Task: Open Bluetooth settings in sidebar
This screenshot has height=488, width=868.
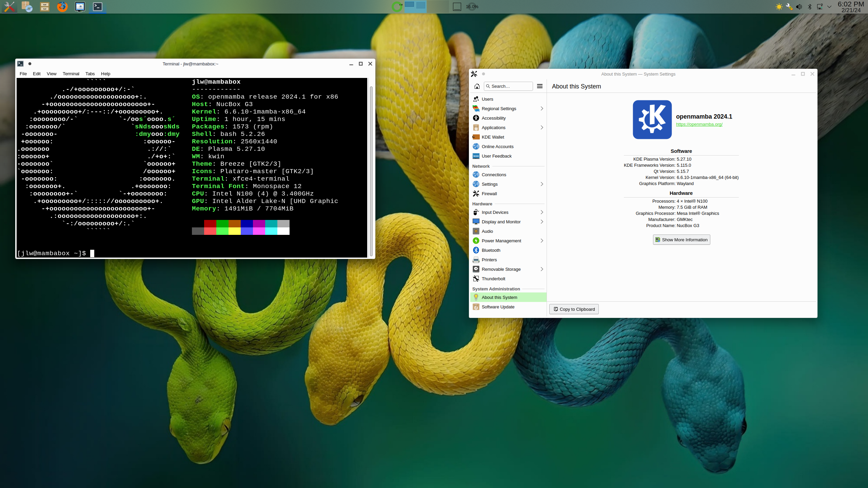Action: [x=508, y=250]
